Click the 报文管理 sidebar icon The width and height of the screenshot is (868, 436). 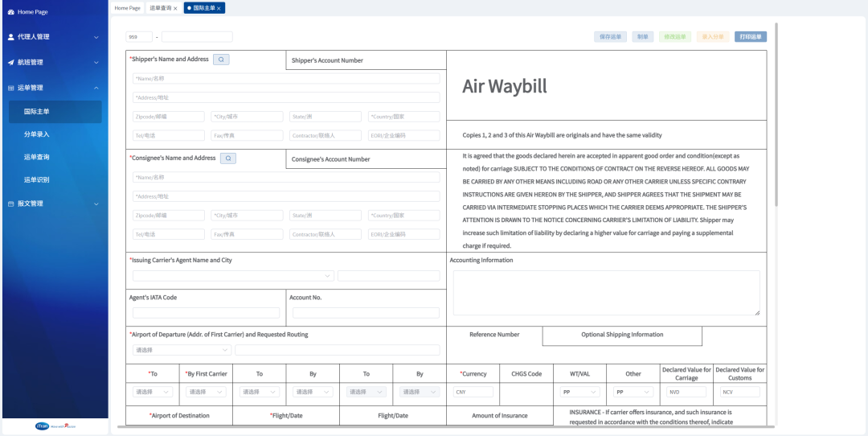pos(10,204)
